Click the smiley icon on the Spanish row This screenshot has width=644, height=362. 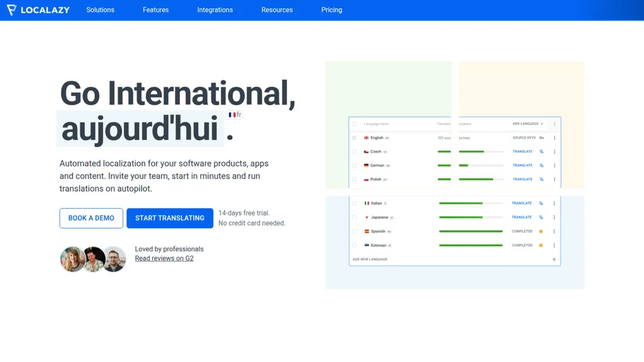(x=541, y=231)
